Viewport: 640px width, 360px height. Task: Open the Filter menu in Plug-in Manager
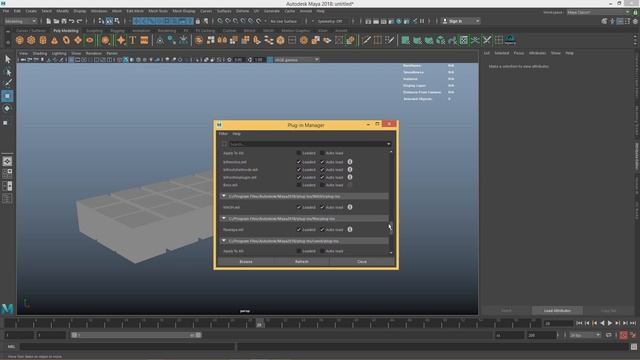tap(223, 133)
